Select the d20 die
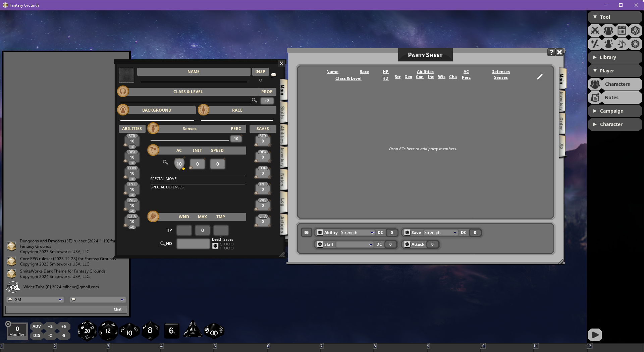The width and height of the screenshot is (644, 352). (x=87, y=331)
